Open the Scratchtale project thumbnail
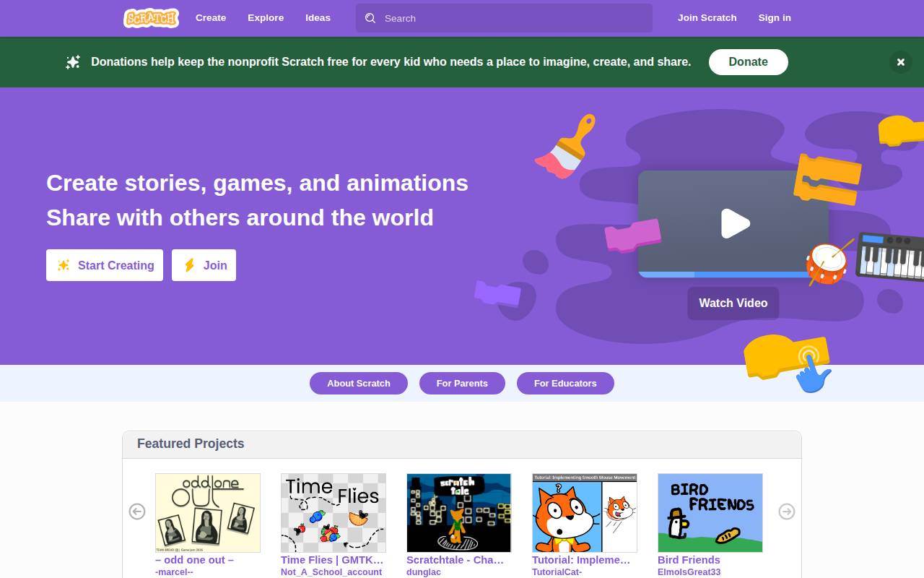 tap(459, 513)
